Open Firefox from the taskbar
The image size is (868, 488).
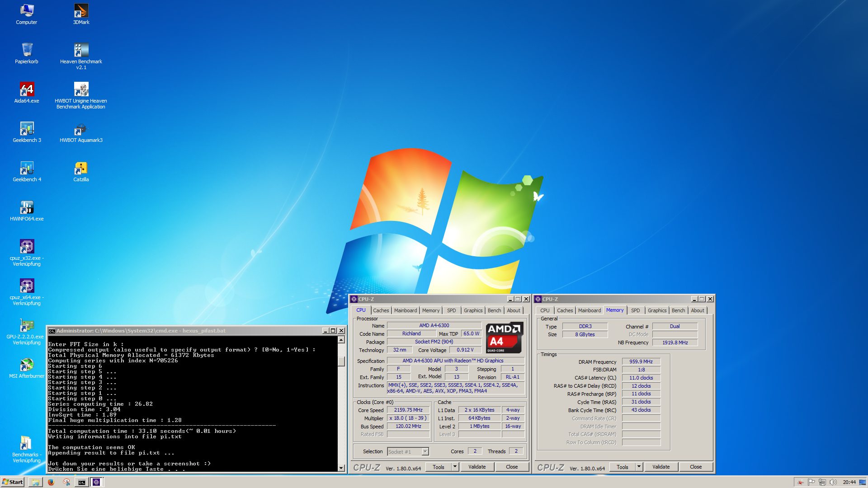click(x=51, y=482)
